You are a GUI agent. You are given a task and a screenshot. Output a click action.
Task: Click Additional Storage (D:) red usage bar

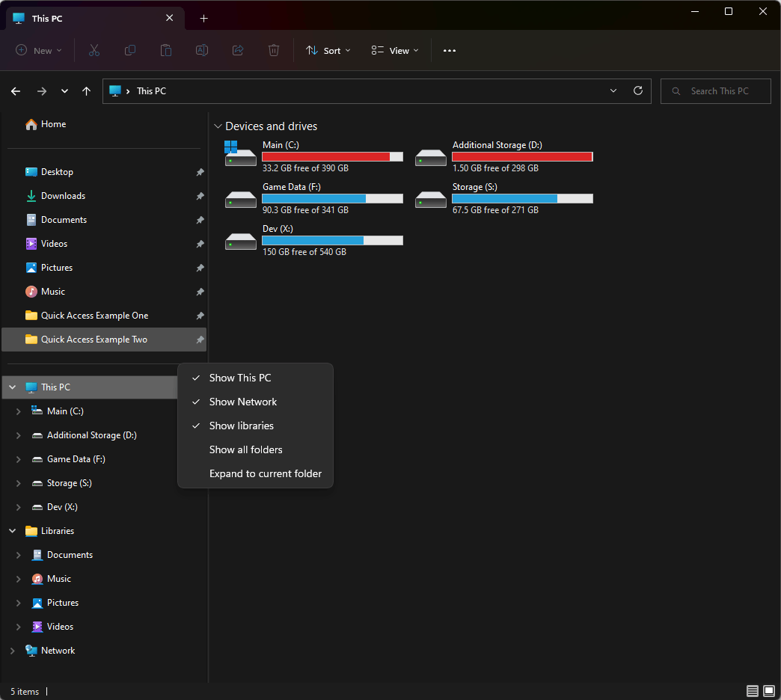(x=522, y=156)
